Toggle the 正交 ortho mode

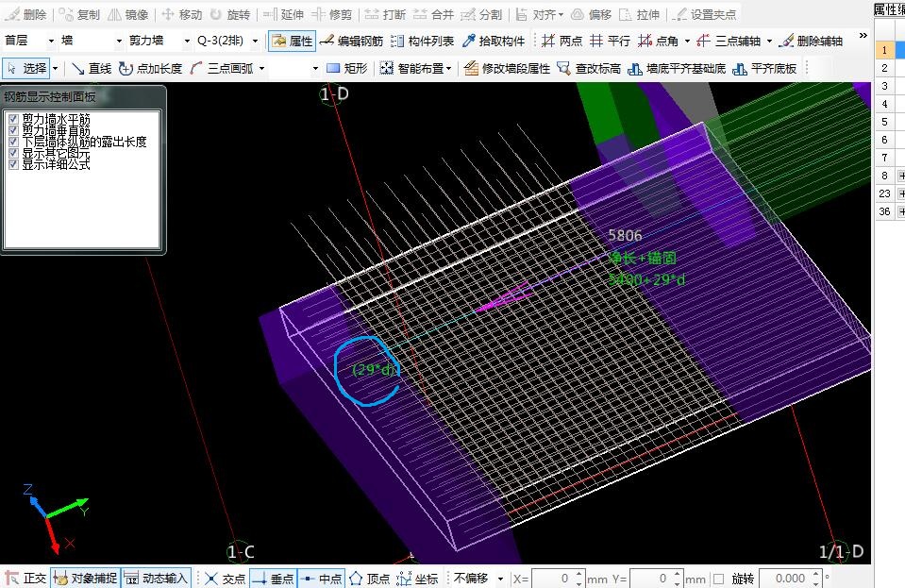click(x=25, y=579)
